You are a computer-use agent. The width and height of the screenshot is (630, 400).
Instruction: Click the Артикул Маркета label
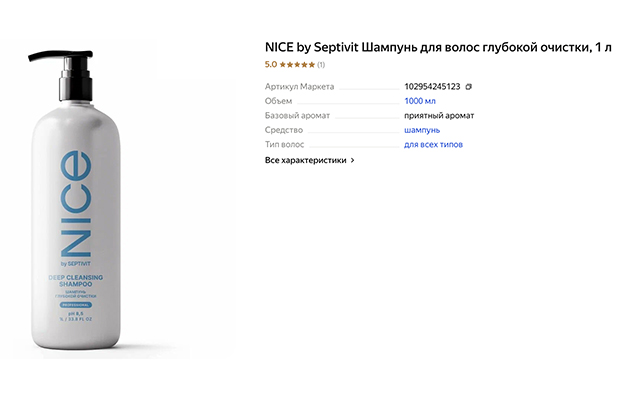(299, 86)
